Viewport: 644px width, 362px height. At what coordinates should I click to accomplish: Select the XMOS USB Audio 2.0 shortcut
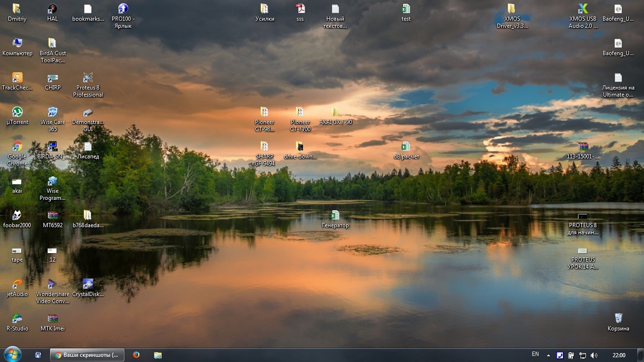point(583,9)
